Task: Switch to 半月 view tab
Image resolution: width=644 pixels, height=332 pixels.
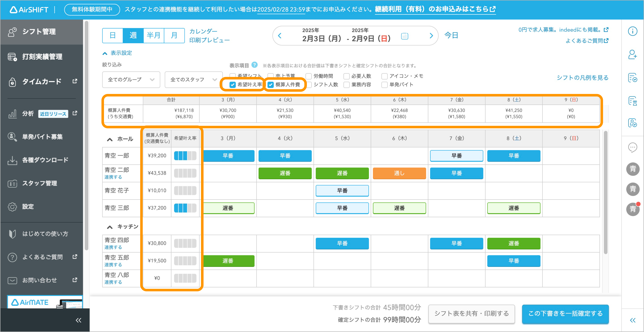Action: 153,35
